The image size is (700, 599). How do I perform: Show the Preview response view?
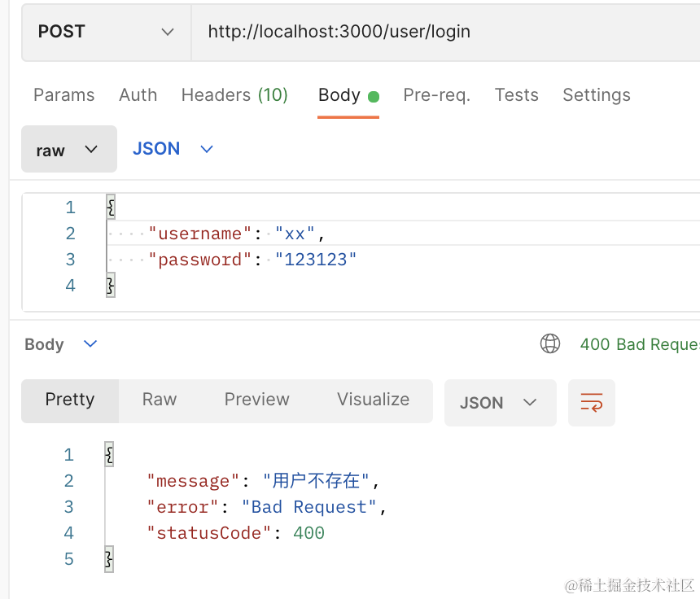click(256, 400)
